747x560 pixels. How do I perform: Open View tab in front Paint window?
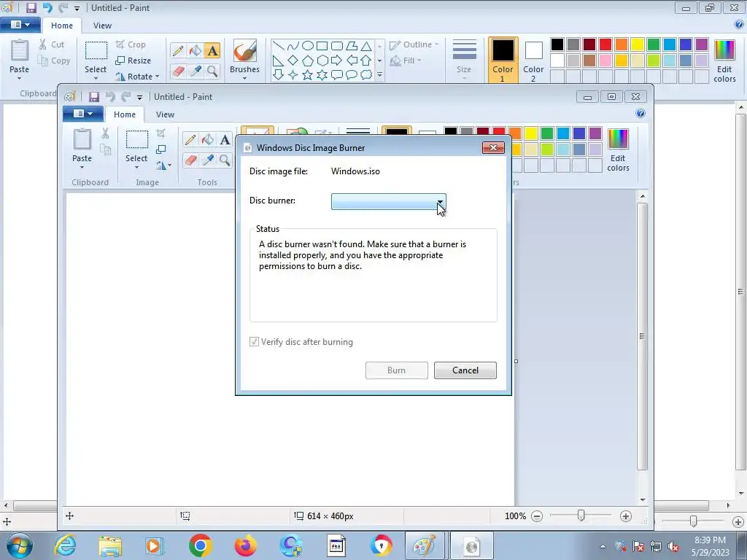[x=166, y=114]
